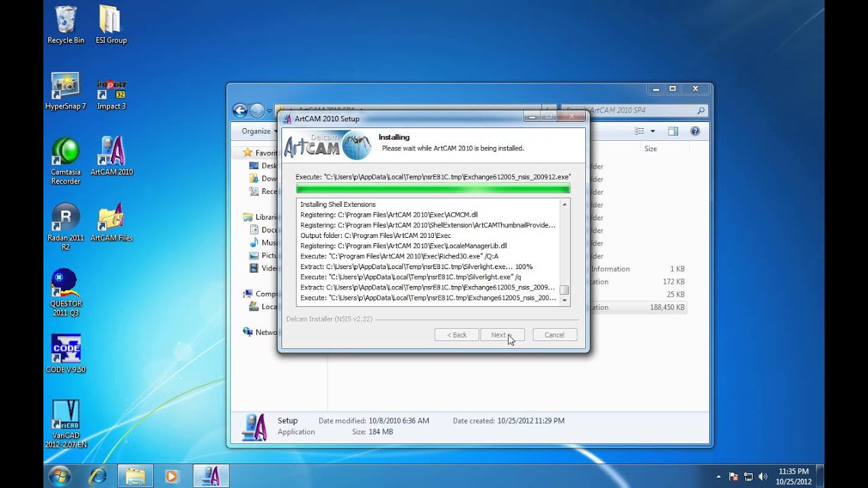Open ArtCAM Files desktop folder
The width and height of the screenshot is (868, 488).
pyautogui.click(x=111, y=222)
